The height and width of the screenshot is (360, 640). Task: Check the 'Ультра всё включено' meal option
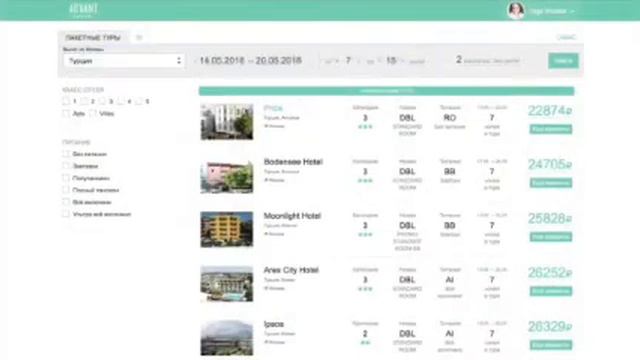point(66,214)
